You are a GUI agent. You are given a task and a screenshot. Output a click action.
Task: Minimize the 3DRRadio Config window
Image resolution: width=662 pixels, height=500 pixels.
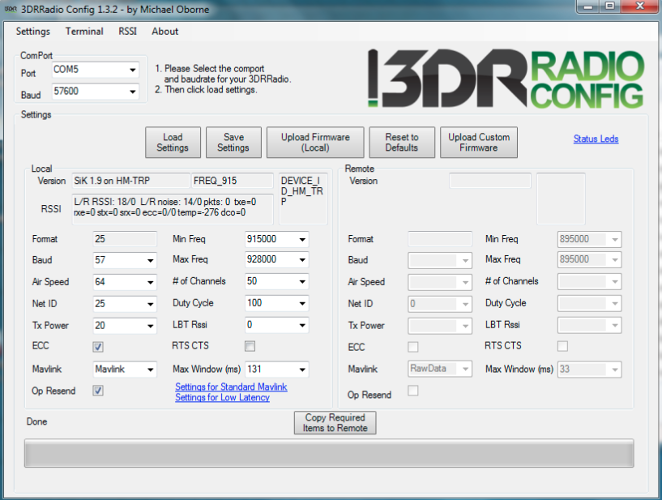pos(588,7)
